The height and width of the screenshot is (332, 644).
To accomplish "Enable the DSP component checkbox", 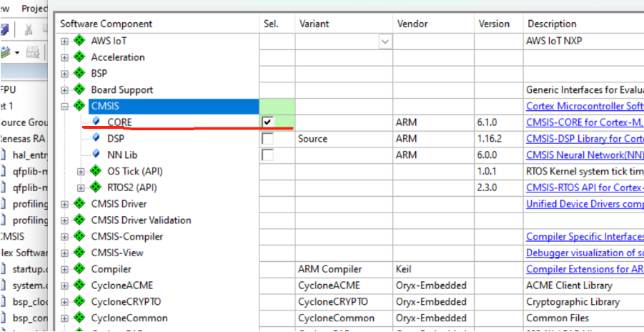I will [268, 139].
